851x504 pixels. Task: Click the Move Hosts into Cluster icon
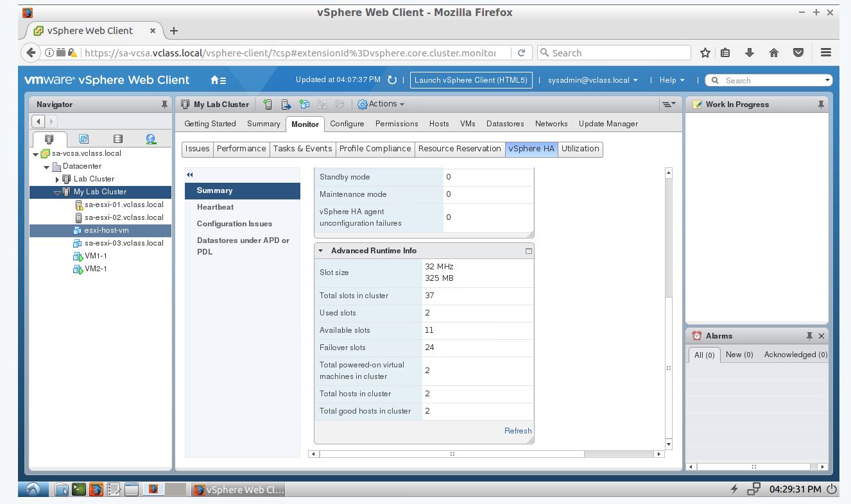coord(286,105)
